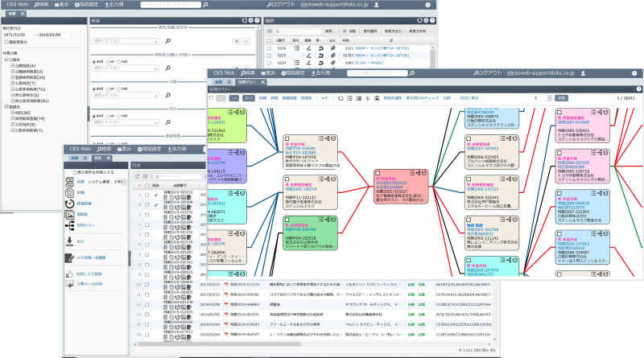Click the 引用ツリー sidebar icon

71,224
